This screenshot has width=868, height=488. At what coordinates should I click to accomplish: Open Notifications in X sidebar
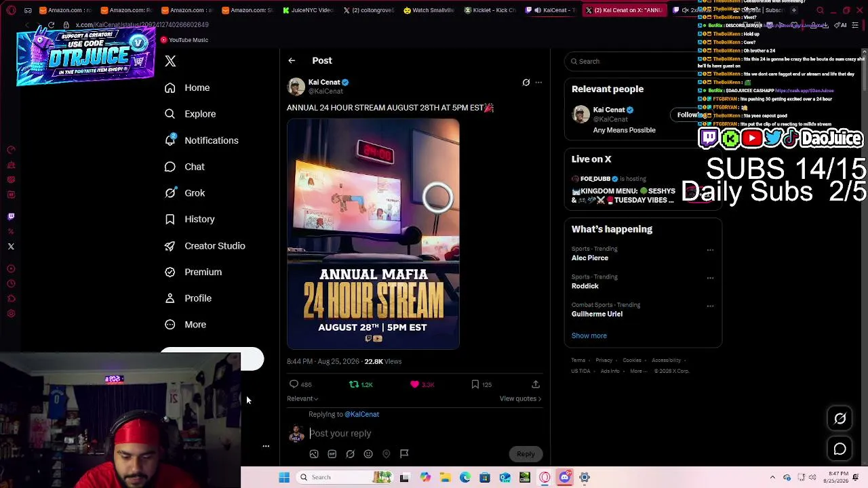201,140
